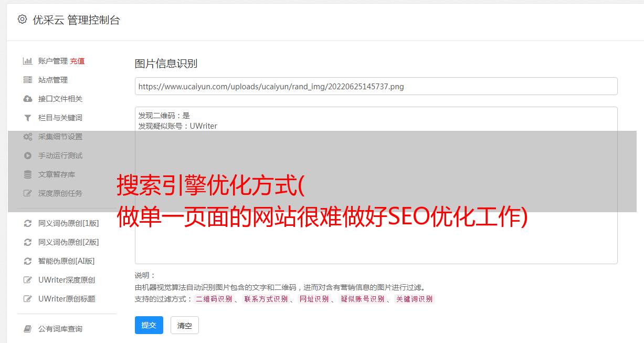Image resolution: width=644 pixels, height=343 pixels.
Task: Click the 提交 button
Action: (x=149, y=325)
